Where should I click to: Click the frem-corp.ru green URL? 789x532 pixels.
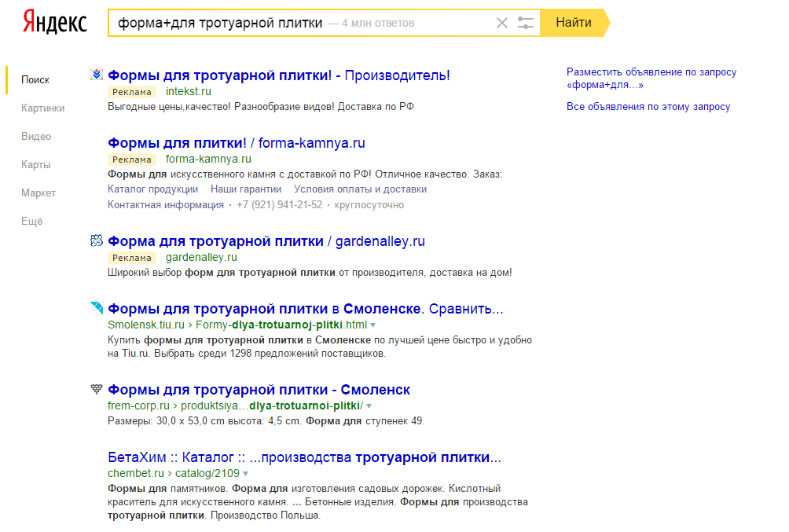pos(138,405)
